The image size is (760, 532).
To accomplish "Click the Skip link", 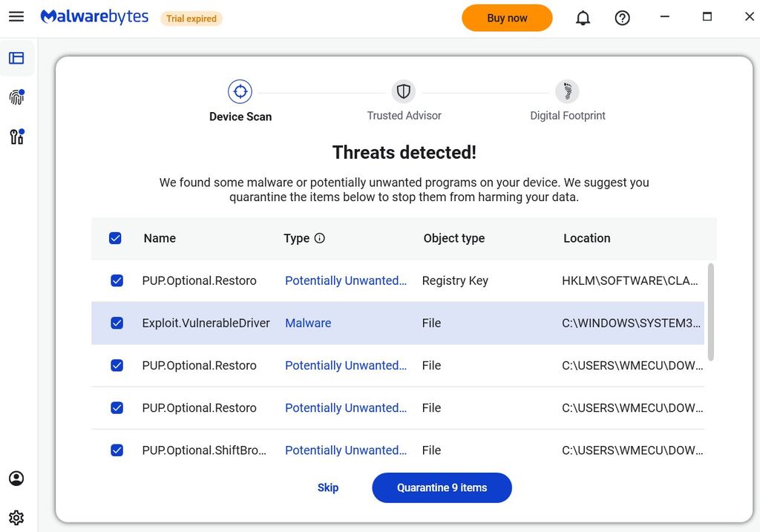I will tap(327, 487).
